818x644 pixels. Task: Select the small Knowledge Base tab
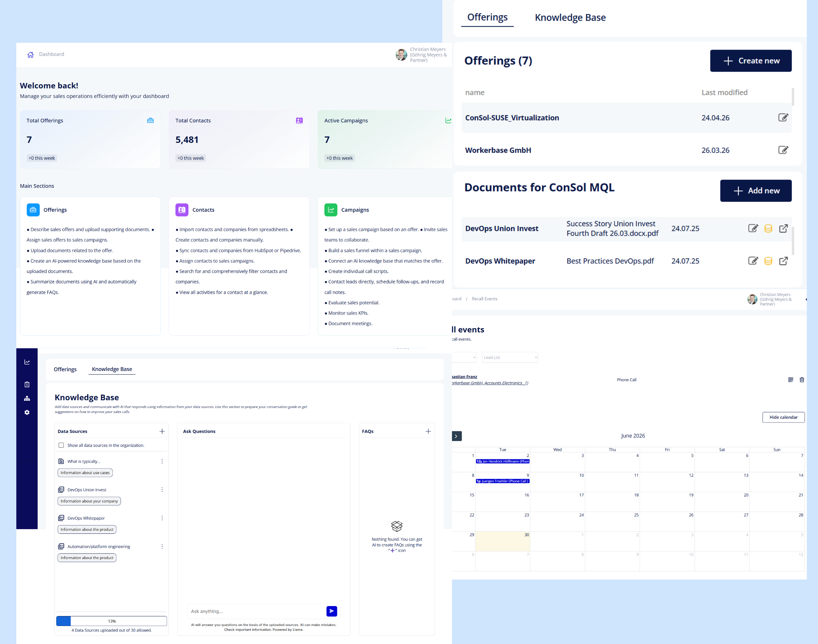(112, 369)
